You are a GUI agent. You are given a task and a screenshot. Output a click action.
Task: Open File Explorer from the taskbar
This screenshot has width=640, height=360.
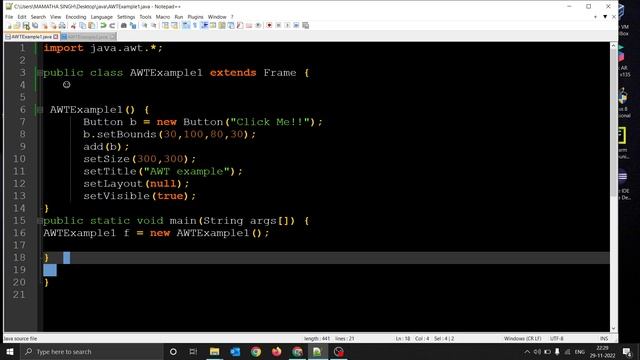214,351
